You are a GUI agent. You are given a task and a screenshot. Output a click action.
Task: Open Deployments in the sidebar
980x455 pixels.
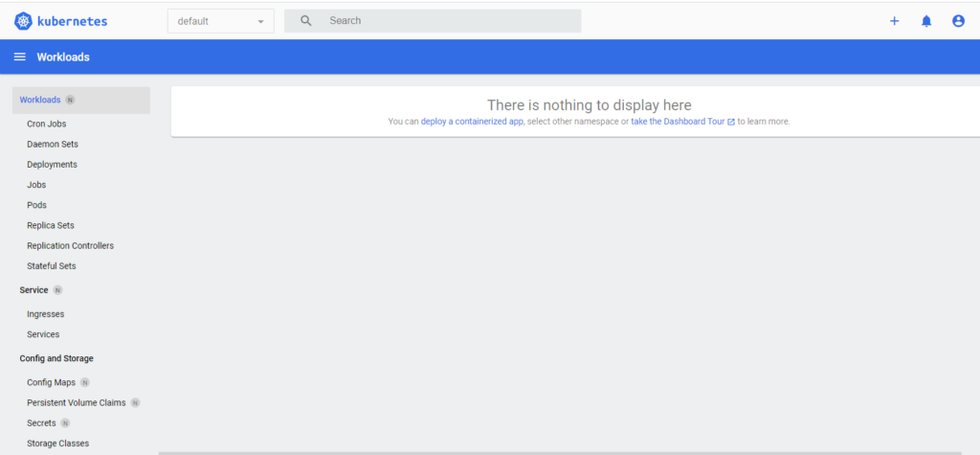pyautogui.click(x=52, y=165)
